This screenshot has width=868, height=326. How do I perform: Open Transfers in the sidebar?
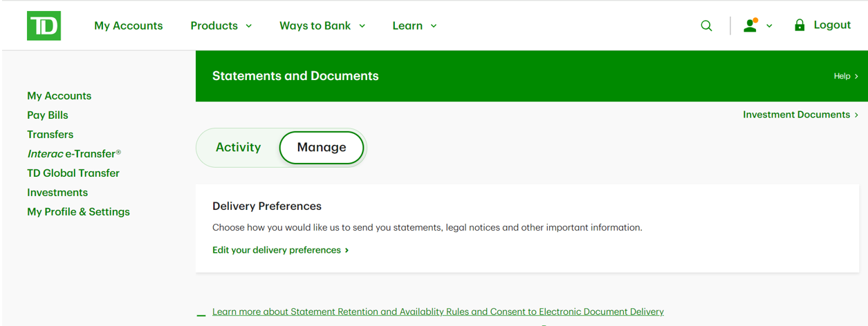[x=50, y=135]
